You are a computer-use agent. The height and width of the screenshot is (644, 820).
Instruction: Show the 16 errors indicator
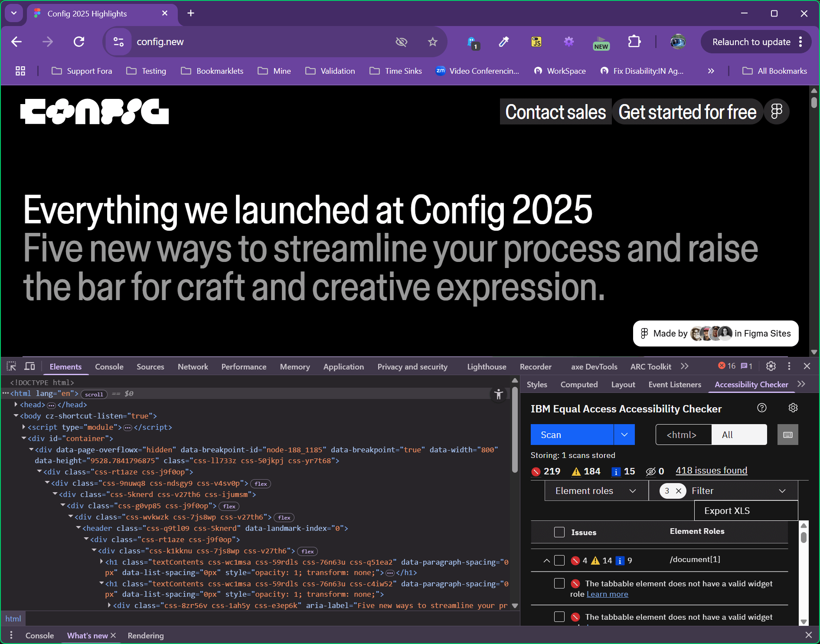(727, 366)
